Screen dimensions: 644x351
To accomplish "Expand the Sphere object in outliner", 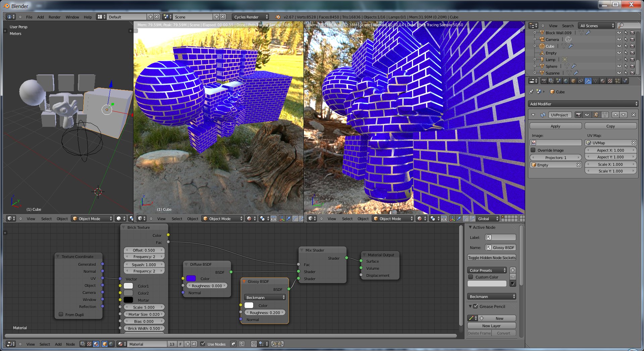I will tap(535, 66).
